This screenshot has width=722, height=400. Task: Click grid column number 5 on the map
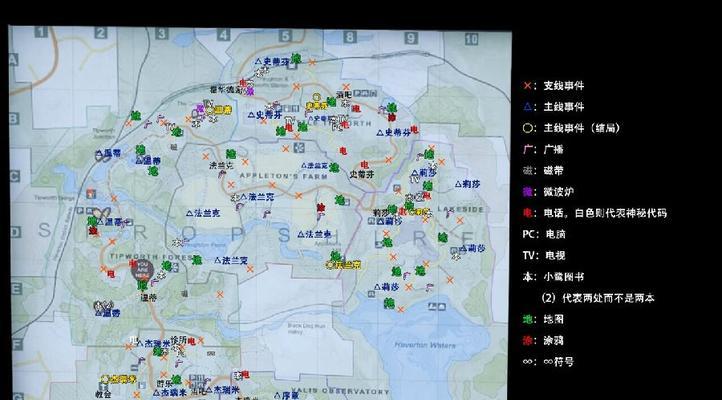click(x=285, y=35)
